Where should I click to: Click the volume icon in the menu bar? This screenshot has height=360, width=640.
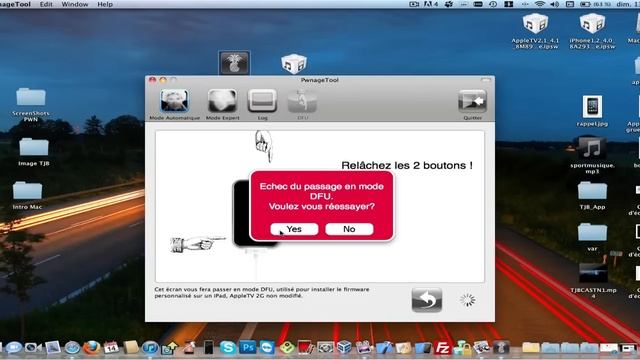pyautogui.click(x=554, y=4)
